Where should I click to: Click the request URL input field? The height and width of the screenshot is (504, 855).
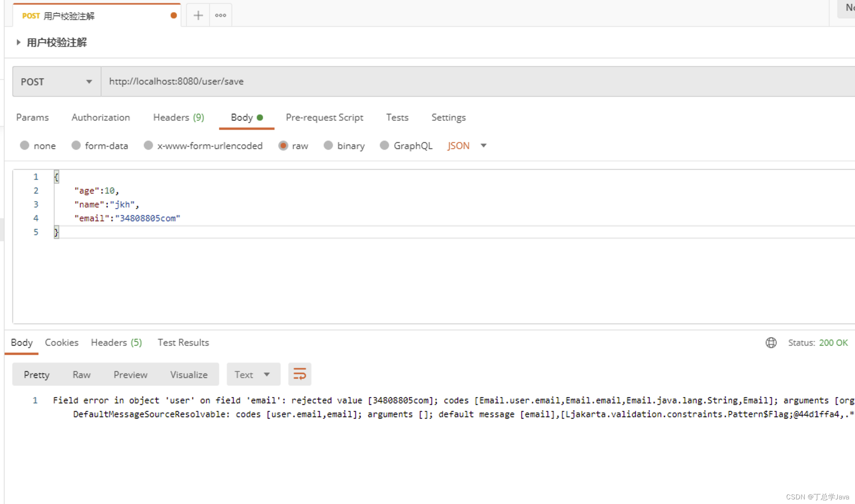tap(461, 81)
